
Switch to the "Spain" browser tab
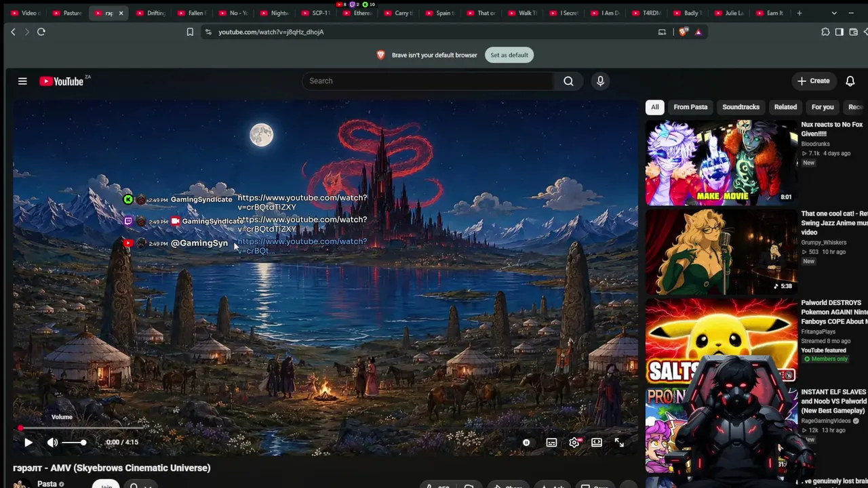click(440, 13)
